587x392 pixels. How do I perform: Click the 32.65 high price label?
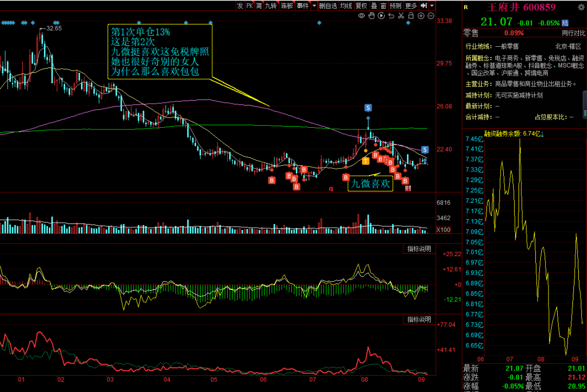click(x=53, y=28)
